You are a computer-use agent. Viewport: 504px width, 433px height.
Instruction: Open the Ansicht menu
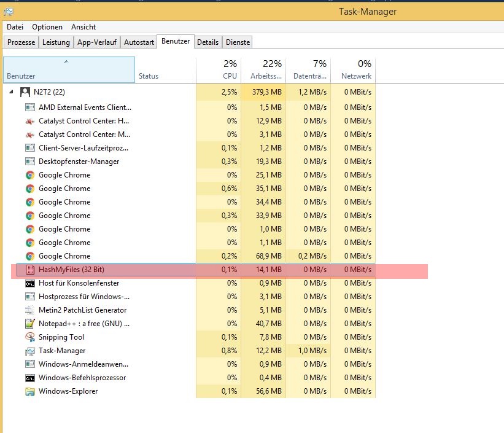(83, 27)
